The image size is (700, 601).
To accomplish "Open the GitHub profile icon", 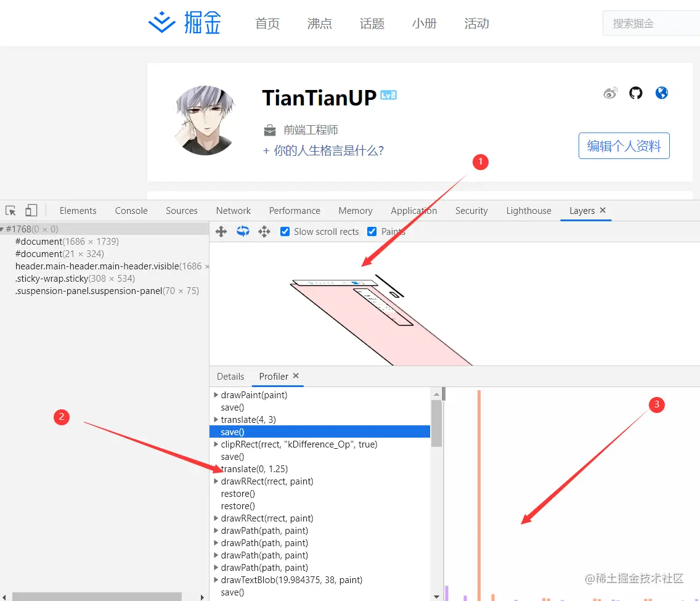I will tap(636, 93).
